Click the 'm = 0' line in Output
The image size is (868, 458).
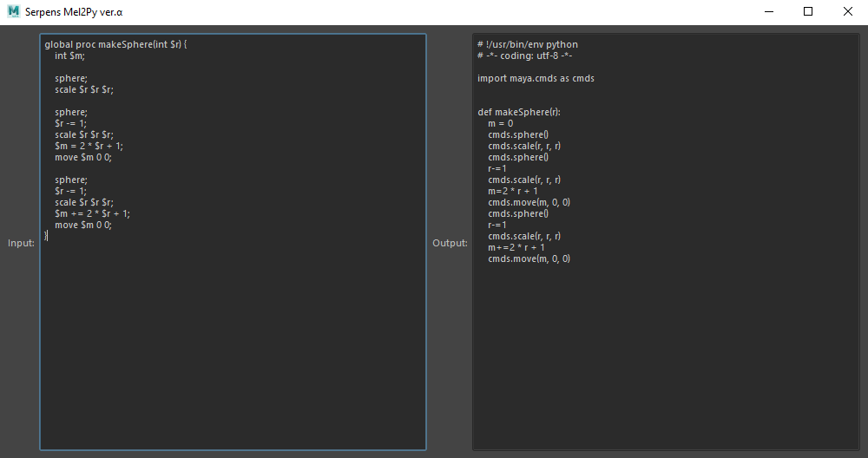501,123
